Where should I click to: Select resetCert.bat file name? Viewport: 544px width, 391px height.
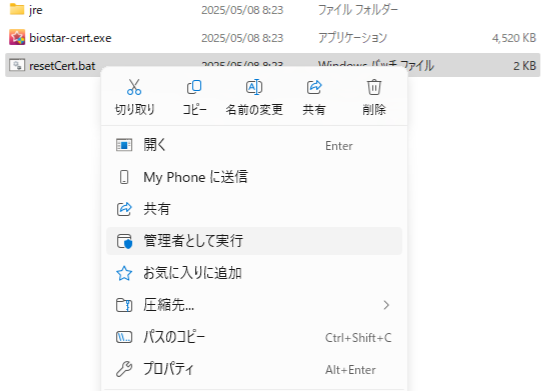[62, 66]
